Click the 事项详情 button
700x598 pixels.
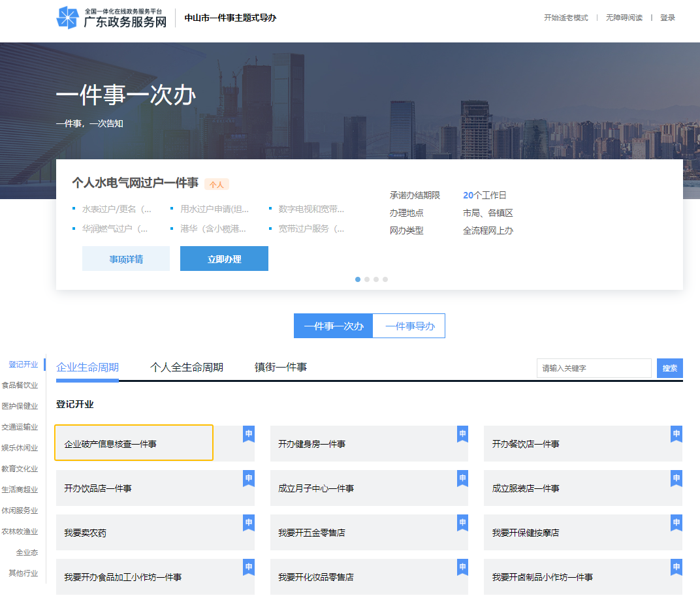coord(125,259)
